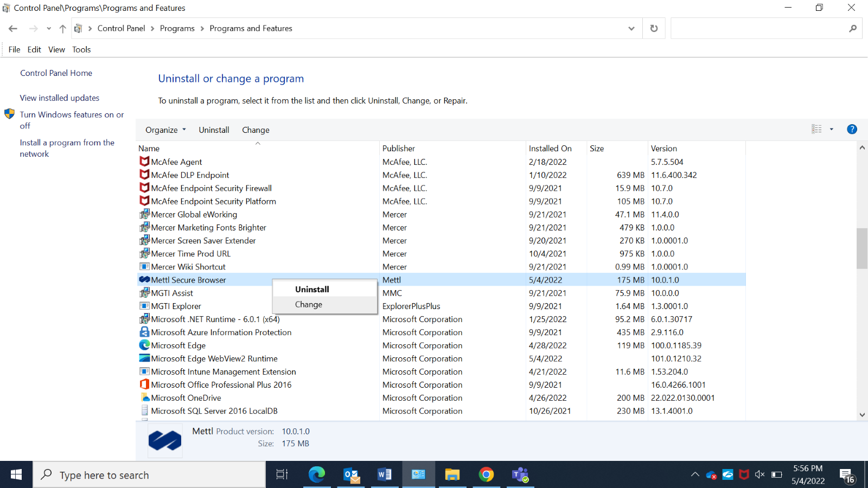The height and width of the screenshot is (488, 868).
Task: Expand the chevron after Programs breadcrumb
Action: (x=202, y=28)
